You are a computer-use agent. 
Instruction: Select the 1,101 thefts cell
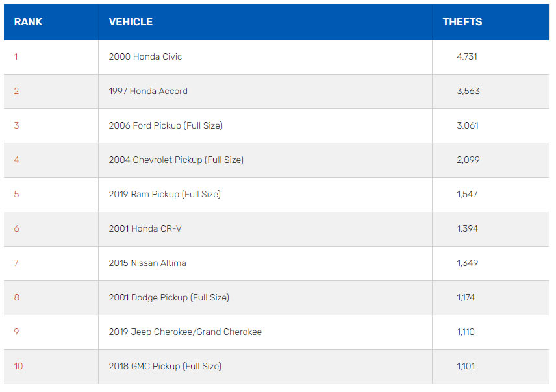(x=466, y=367)
